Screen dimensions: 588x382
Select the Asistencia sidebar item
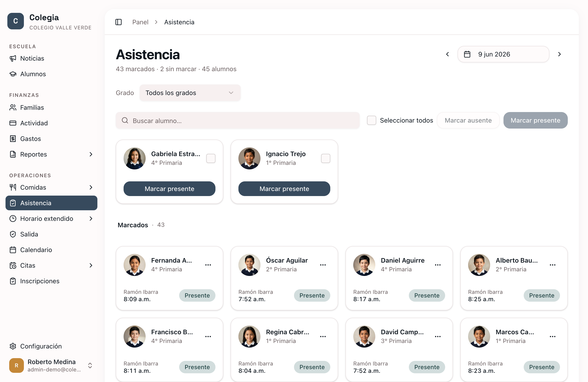(x=51, y=203)
